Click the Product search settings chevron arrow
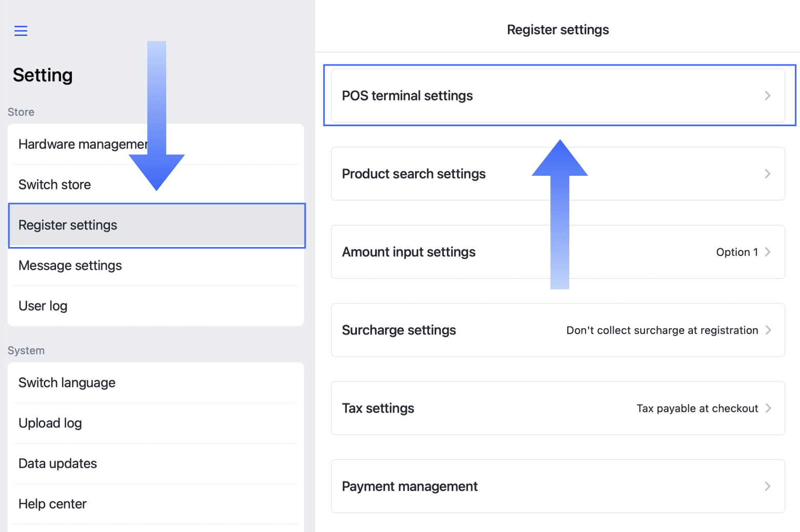This screenshot has width=800, height=532. pos(767,174)
